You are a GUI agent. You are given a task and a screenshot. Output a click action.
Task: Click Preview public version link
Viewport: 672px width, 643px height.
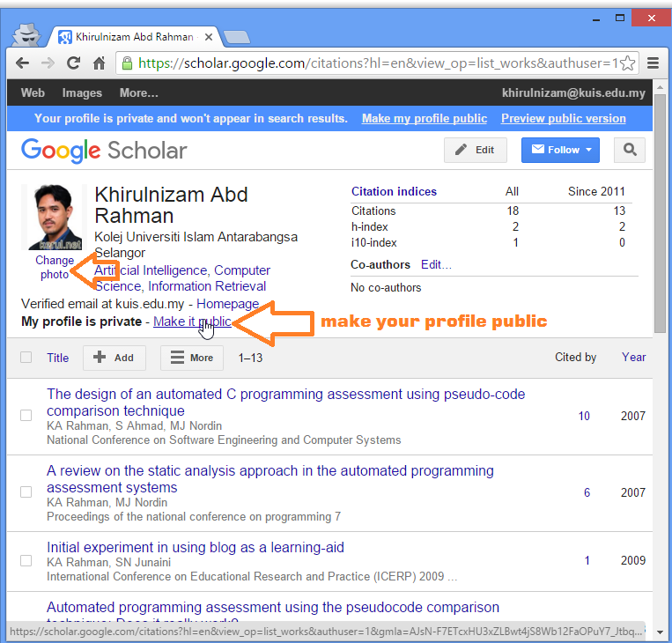pyautogui.click(x=564, y=118)
